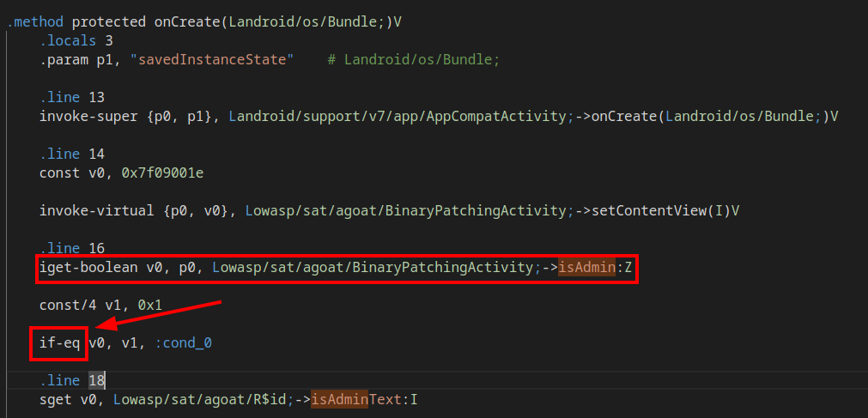868x418 pixels.
Task: Click the # Landroid/os/Bundle; comment
Action: (414, 59)
